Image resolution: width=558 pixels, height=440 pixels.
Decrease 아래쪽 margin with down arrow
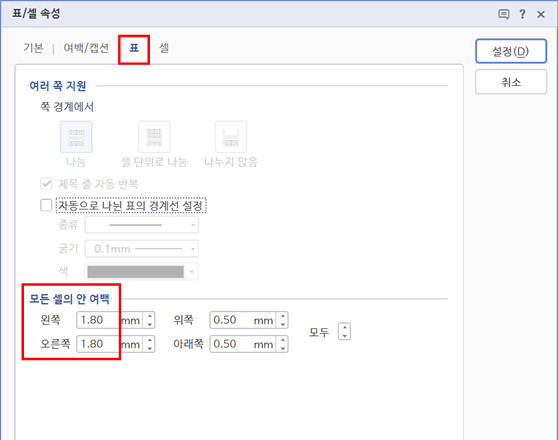tap(283, 348)
